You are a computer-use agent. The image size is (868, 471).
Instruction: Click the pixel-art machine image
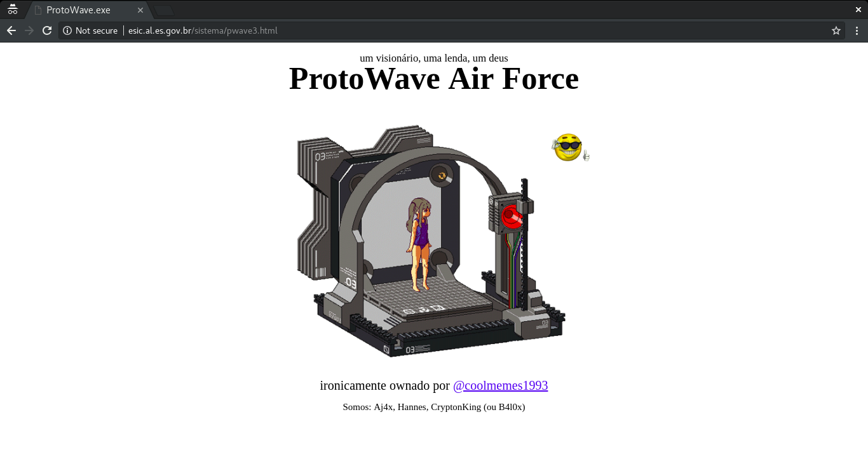(x=431, y=241)
